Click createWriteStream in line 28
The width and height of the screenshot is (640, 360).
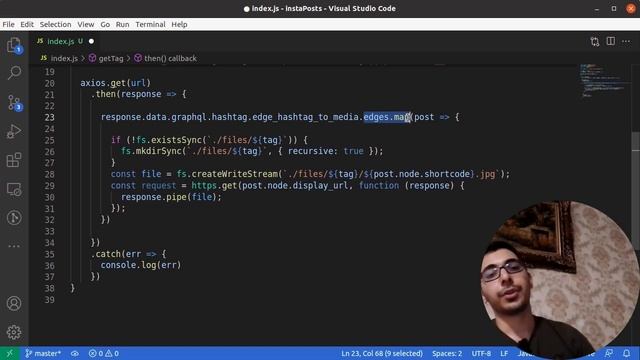click(x=235, y=174)
